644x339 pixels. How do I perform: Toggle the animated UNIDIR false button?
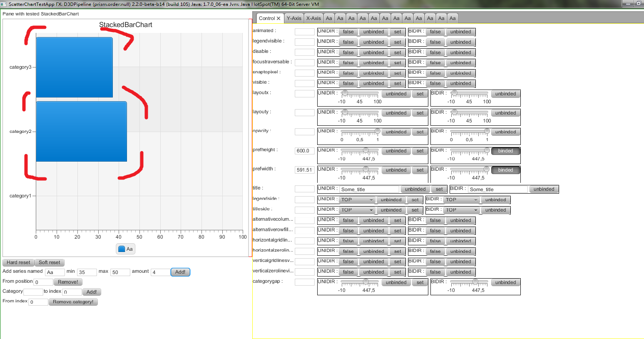348,32
